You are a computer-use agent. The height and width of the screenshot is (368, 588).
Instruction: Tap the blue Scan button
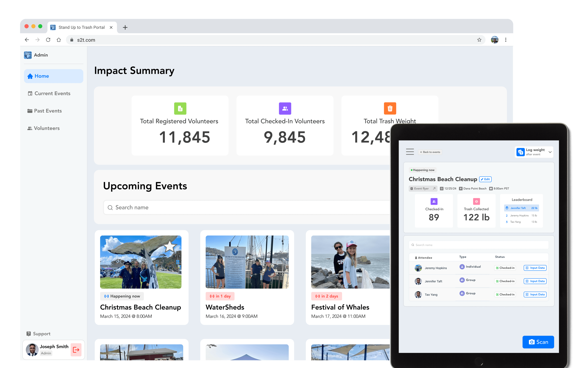(538, 342)
